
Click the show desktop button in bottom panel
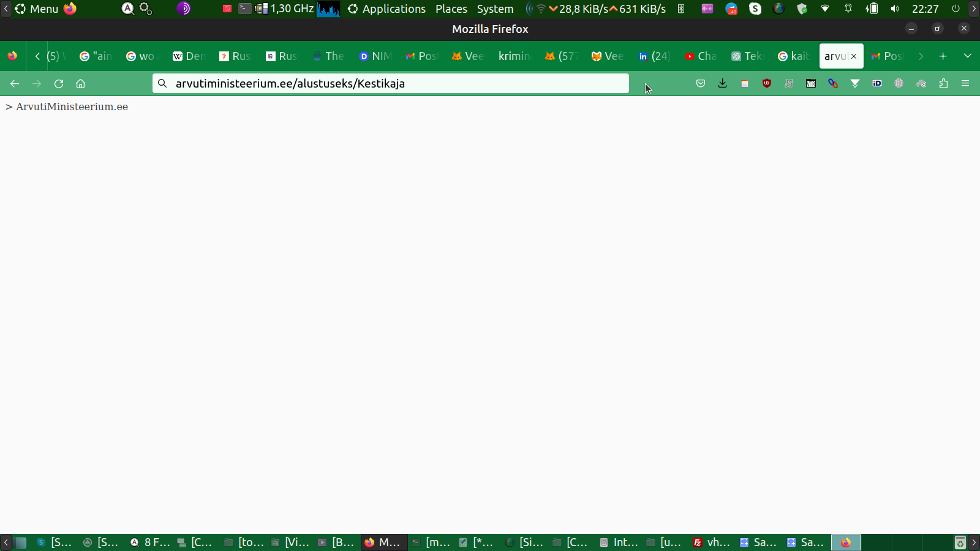click(20, 542)
